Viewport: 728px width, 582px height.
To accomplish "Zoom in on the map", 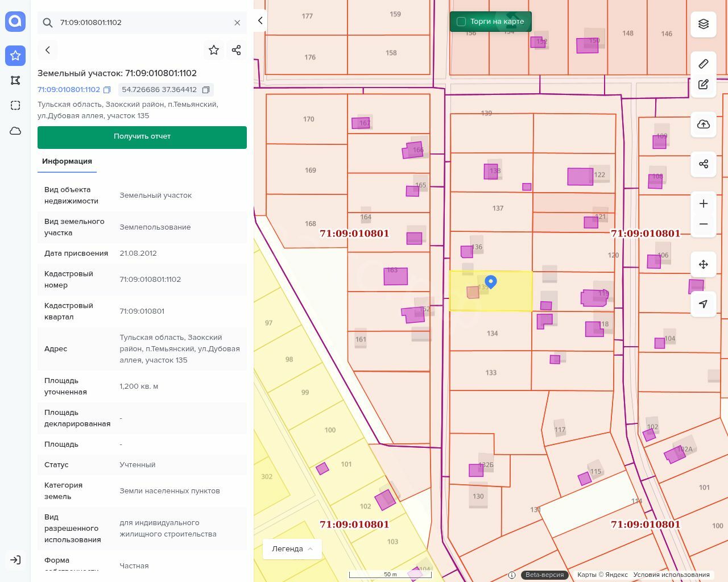I will pyautogui.click(x=704, y=203).
